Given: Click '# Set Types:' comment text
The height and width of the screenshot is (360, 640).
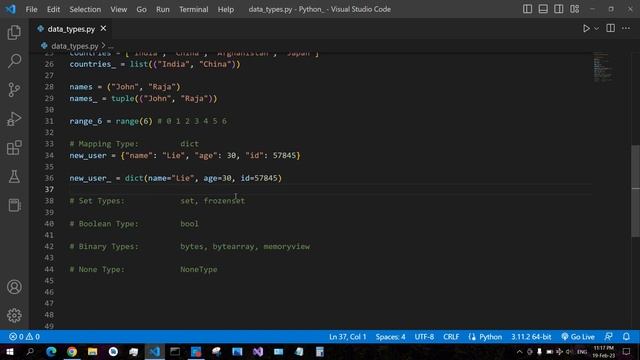Looking at the screenshot, I should pos(97,201).
